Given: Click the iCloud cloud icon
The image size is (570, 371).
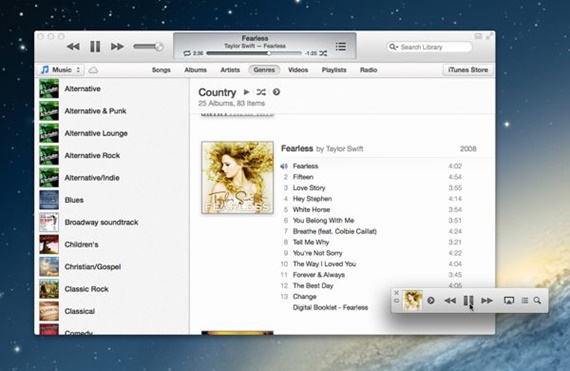Looking at the screenshot, I should point(93,70).
